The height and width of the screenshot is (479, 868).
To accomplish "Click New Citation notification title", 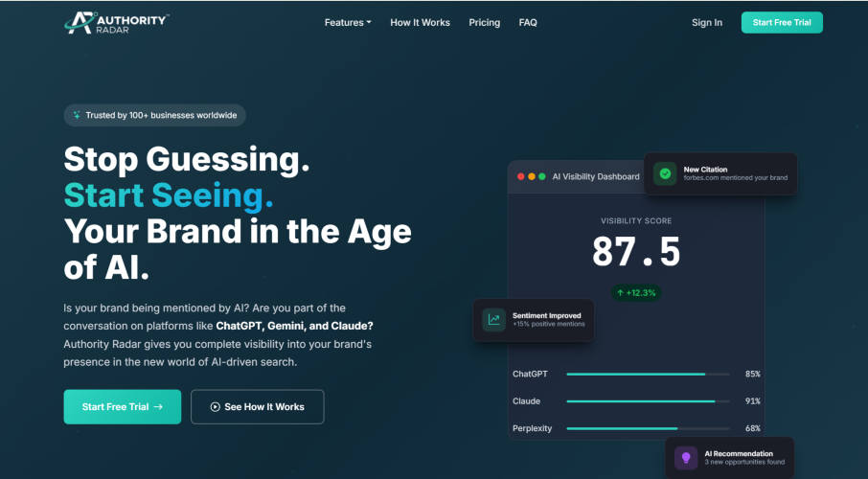I will 705,170.
